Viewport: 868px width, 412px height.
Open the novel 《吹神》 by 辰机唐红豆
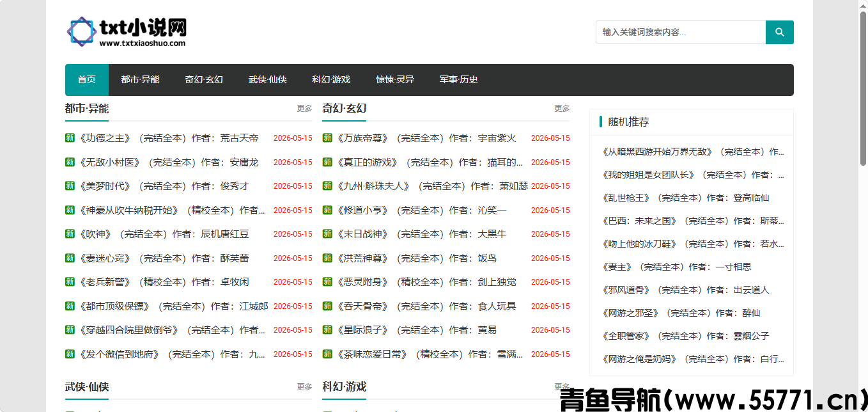point(164,234)
